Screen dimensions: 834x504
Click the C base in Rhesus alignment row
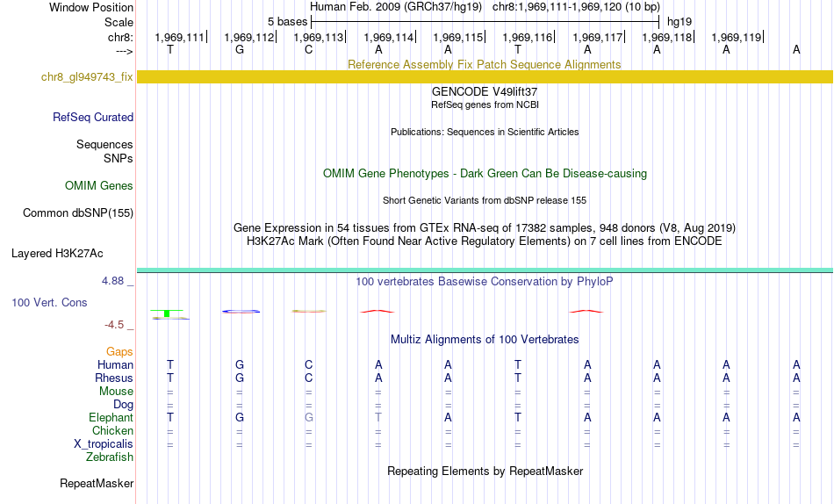(308, 378)
